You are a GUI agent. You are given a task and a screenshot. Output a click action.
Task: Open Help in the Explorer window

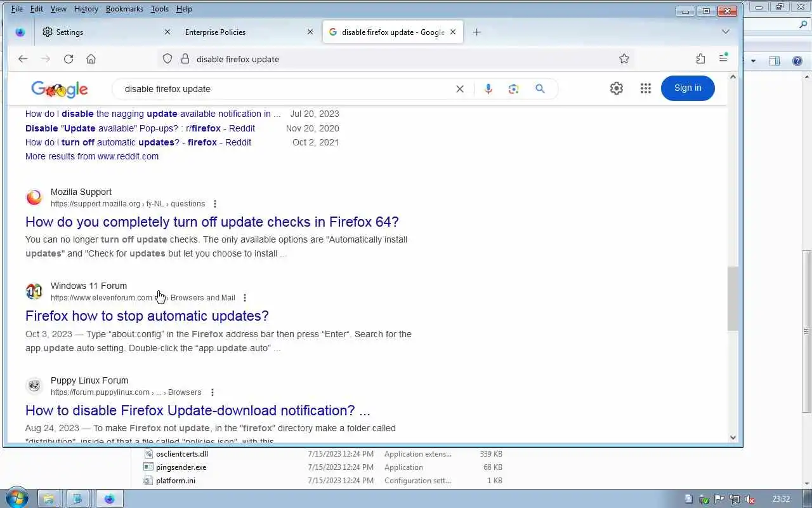pos(797,61)
